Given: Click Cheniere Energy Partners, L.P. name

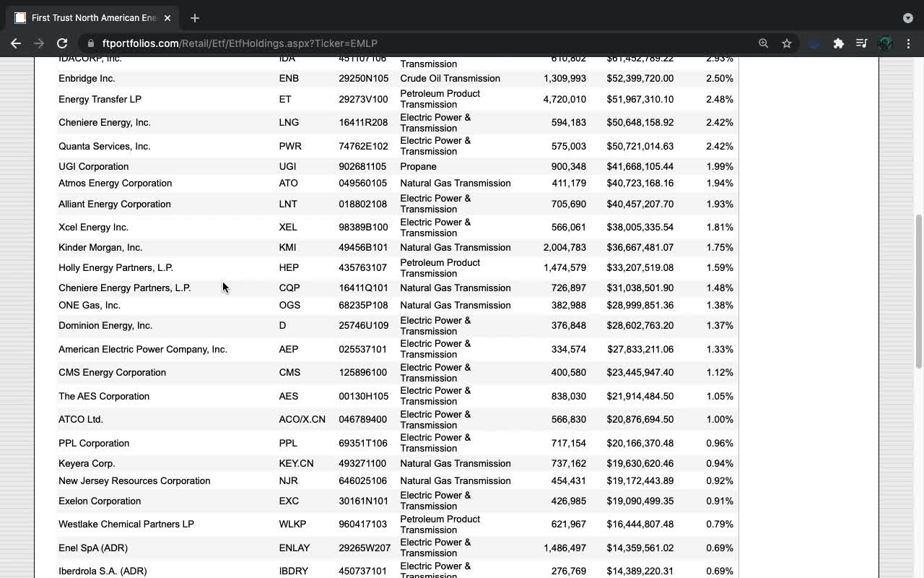Looking at the screenshot, I should pyautogui.click(x=125, y=288).
